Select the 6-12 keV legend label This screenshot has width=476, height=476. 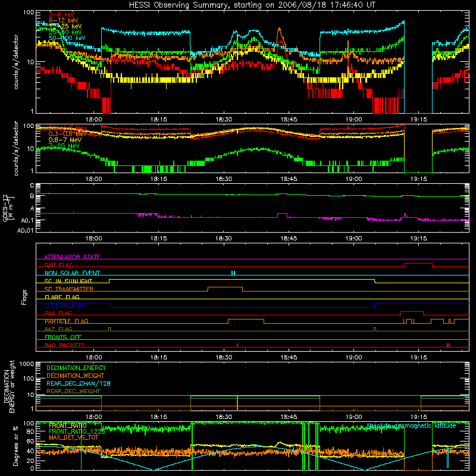pos(64,20)
